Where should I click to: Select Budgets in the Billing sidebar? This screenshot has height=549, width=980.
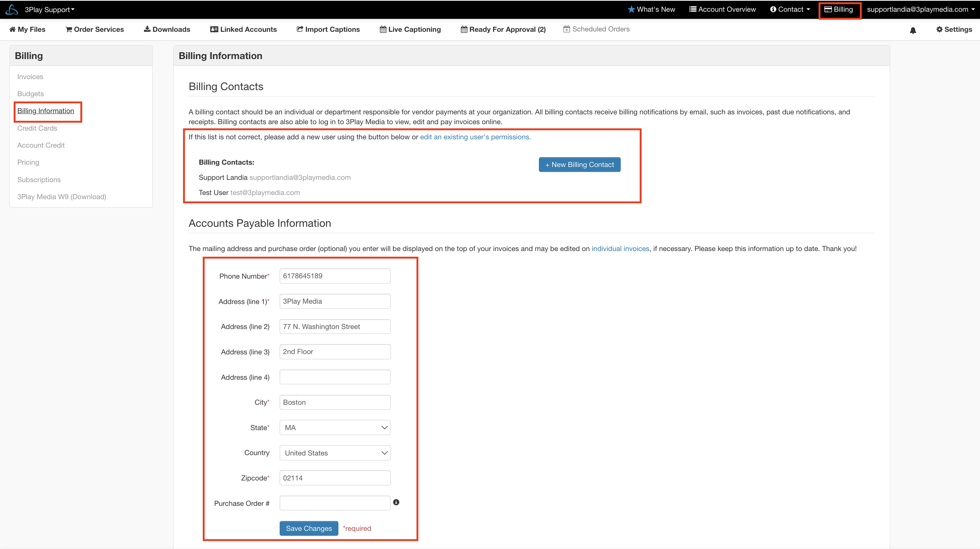point(30,94)
